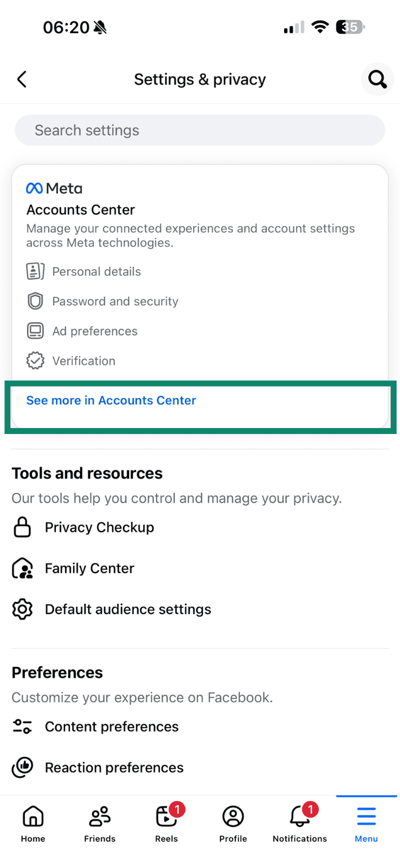
Task: Open See more in Accounts Center
Action: click(111, 400)
